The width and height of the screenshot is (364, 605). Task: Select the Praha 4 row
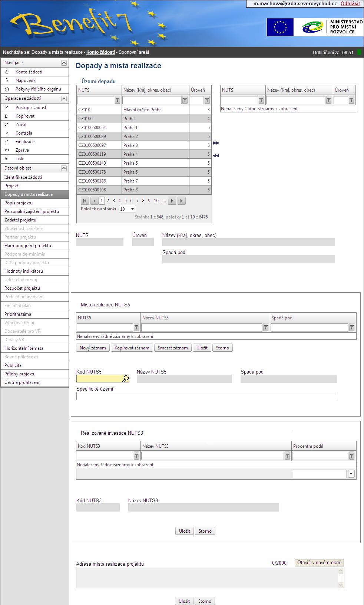(x=144, y=154)
